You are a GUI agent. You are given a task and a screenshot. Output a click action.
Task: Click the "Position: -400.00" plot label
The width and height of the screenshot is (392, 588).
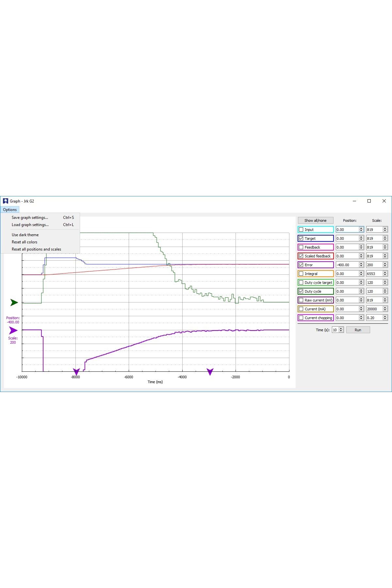click(13, 320)
